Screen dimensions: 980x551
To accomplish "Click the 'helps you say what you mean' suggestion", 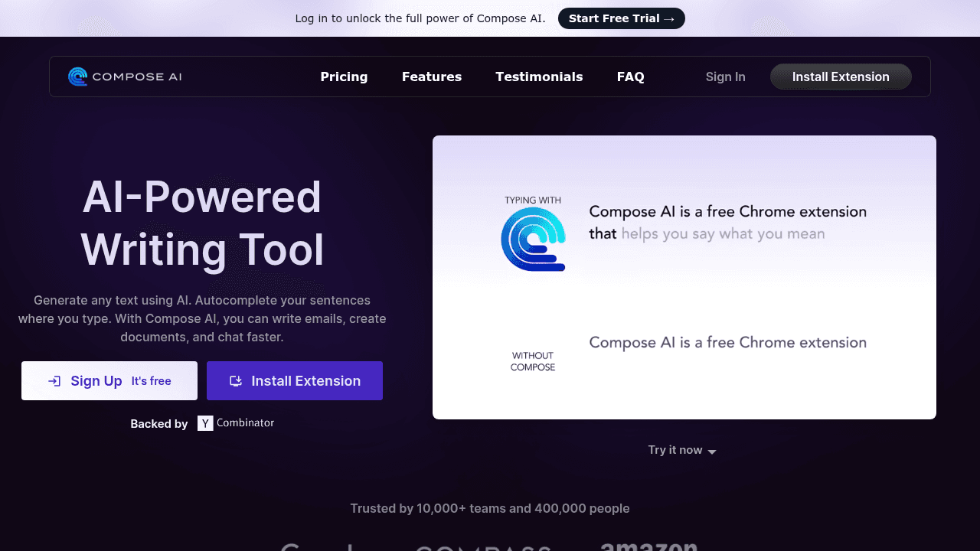I will tap(723, 233).
